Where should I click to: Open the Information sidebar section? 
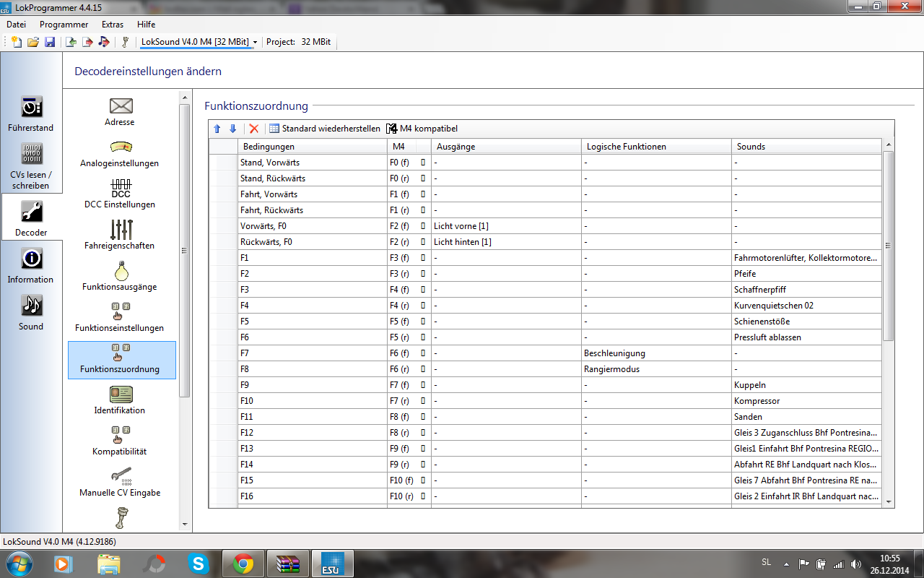coord(31,265)
